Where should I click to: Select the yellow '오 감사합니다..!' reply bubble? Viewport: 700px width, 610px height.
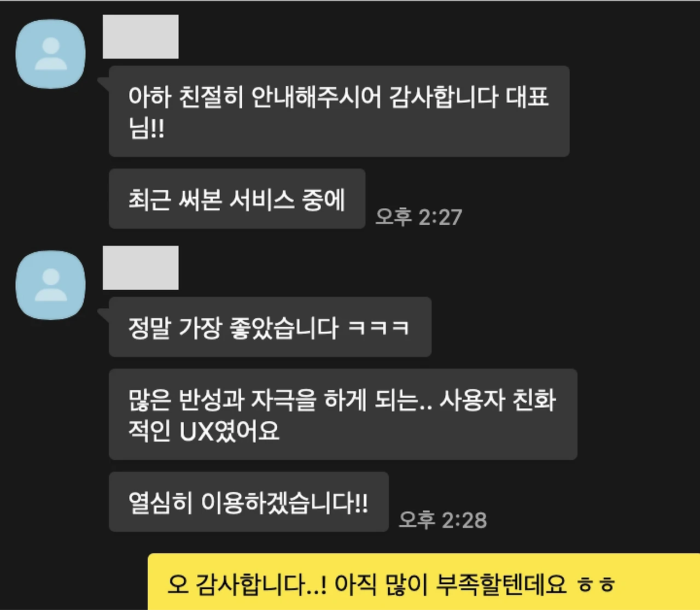(424, 582)
